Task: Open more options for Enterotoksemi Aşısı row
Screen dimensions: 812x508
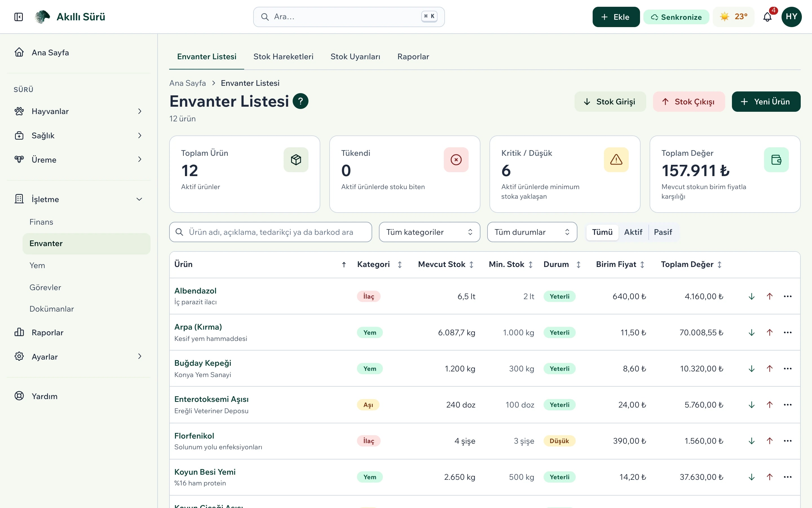Action: coord(787,405)
